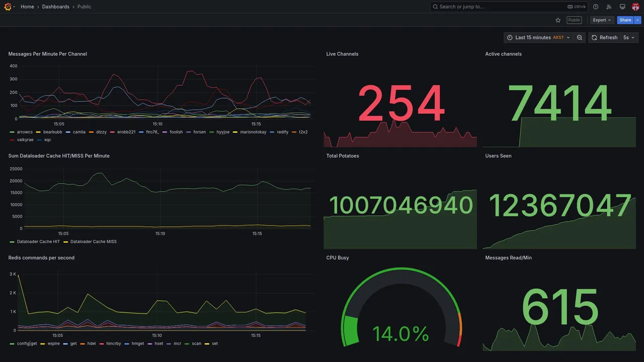Viewport: 644px width, 362px height.
Task: Open the Grafana logo menu
Action: point(8,7)
